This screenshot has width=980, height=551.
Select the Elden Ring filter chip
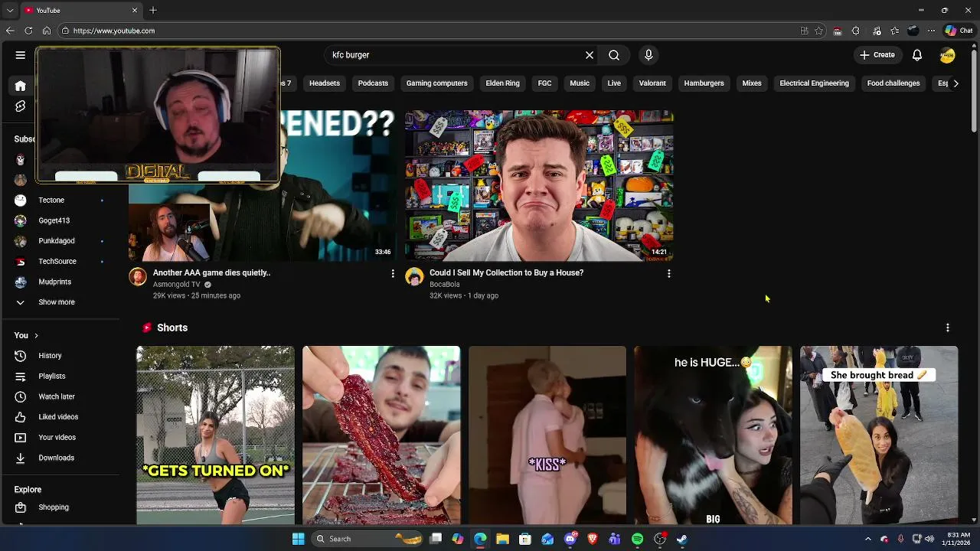click(x=502, y=83)
